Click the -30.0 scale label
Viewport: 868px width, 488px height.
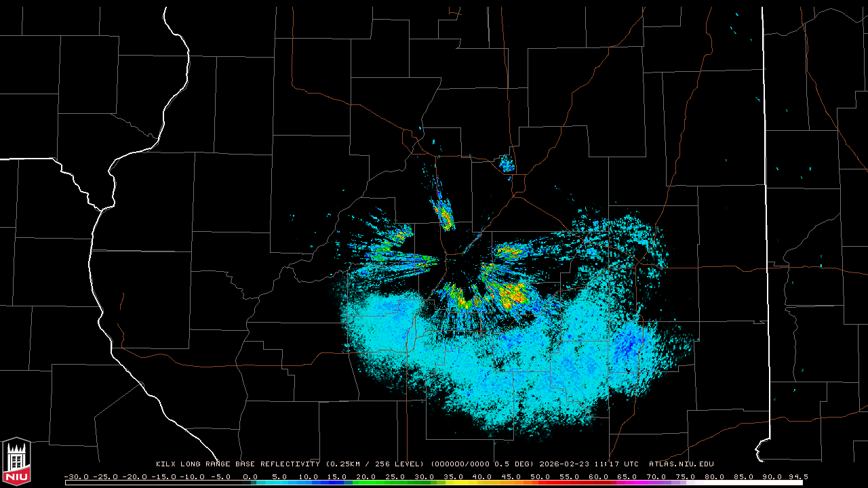pos(77,476)
